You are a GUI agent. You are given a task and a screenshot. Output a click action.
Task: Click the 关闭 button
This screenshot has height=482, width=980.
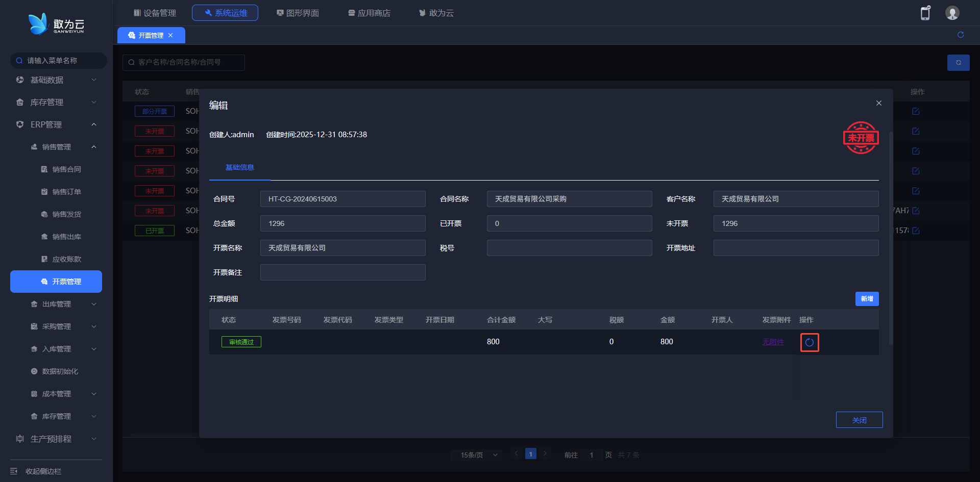point(859,420)
